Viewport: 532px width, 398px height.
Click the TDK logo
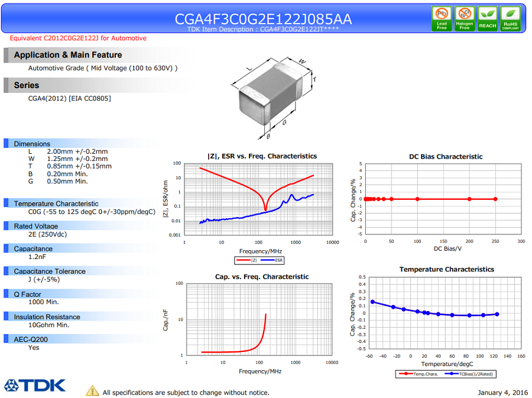click(35, 386)
